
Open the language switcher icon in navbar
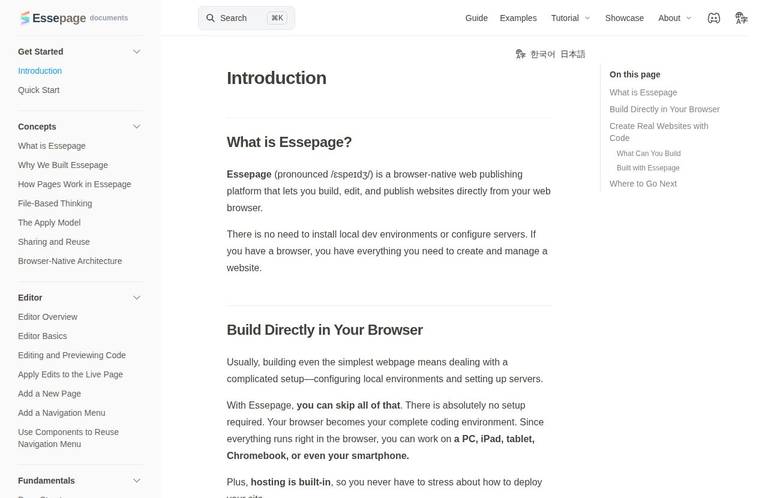click(741, 18)
